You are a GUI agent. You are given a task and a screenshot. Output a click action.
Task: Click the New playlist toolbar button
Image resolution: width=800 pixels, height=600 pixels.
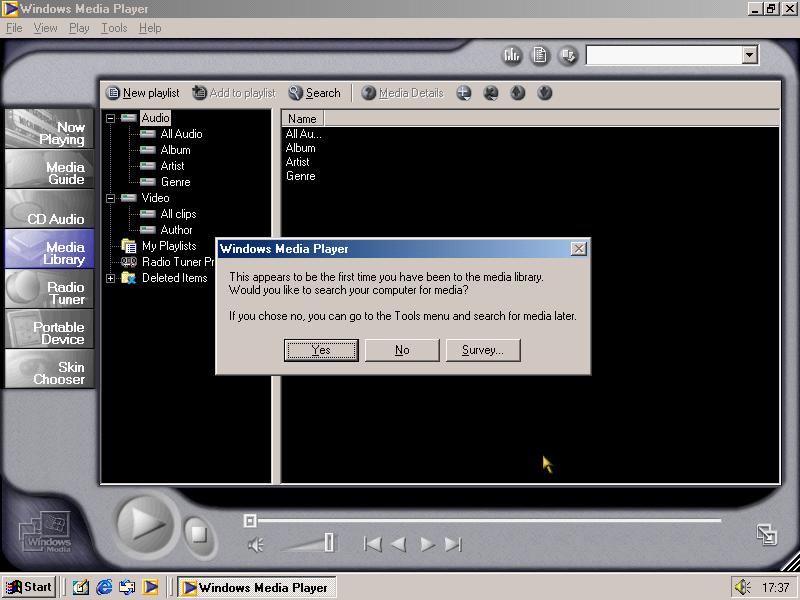click(x=143, y=93)
